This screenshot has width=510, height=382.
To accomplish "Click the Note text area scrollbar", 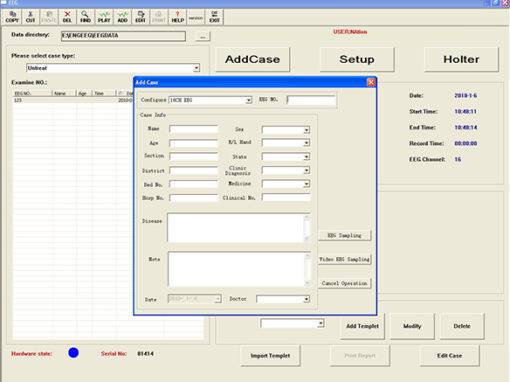I will pyautogui.click(x=307, y=269).
